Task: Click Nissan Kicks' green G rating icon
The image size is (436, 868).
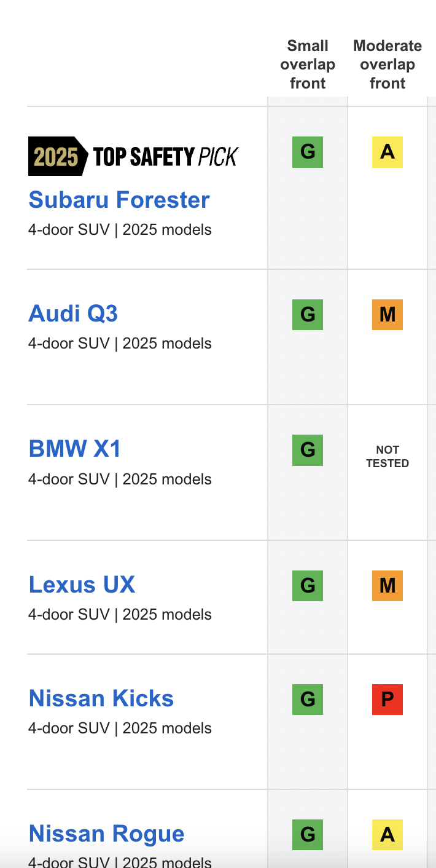Action: coord(308,699)
